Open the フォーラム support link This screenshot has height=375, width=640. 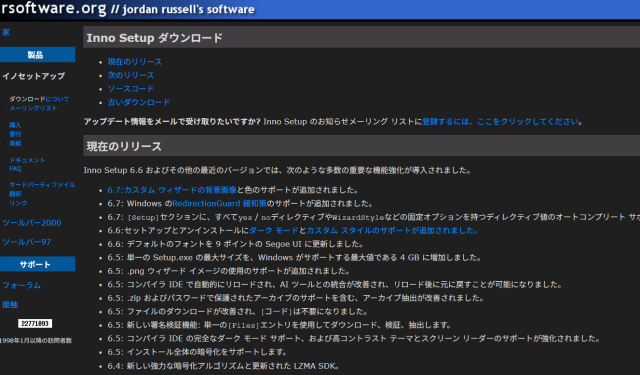pos(22,286)
